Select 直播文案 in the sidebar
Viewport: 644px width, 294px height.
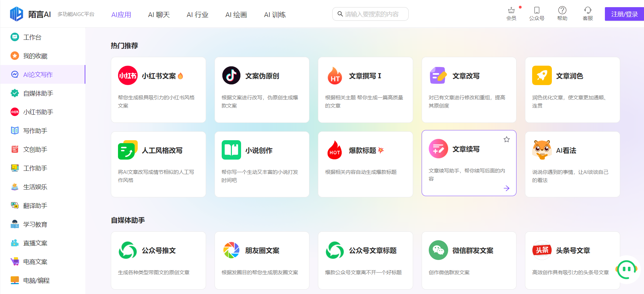[x=43, y=243]
